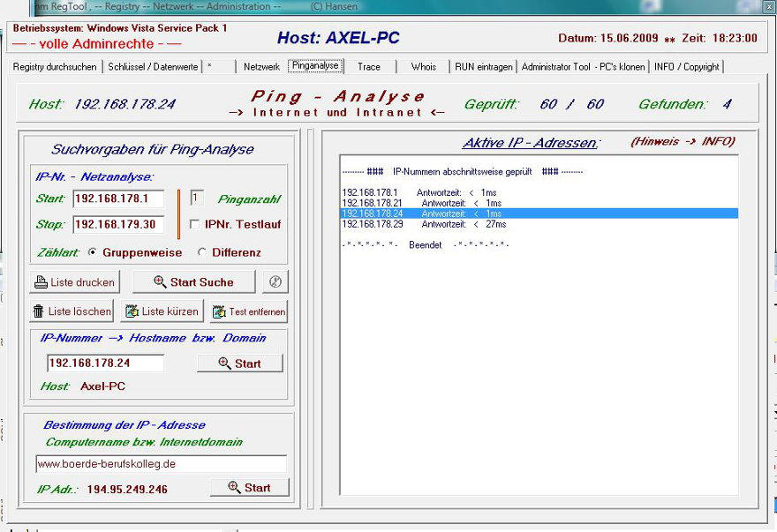
Task: Click the Pinganzahl number field
Action: (197, 199)
